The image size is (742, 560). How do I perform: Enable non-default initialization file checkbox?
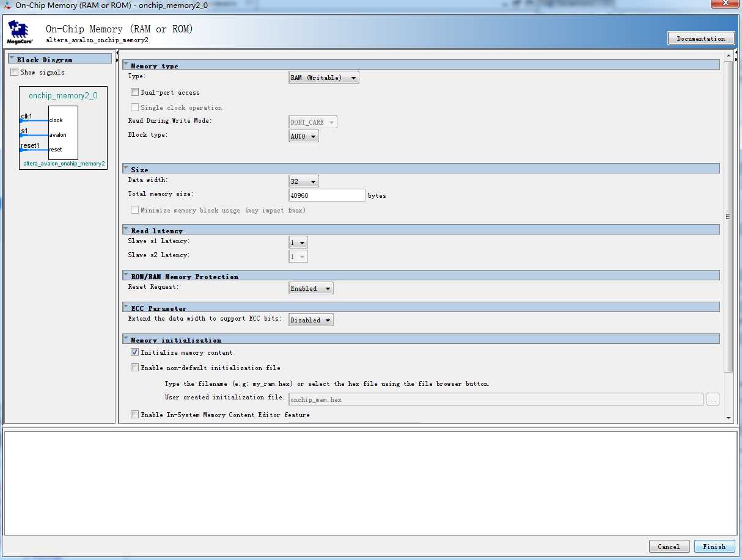click(x=135, y=368)
